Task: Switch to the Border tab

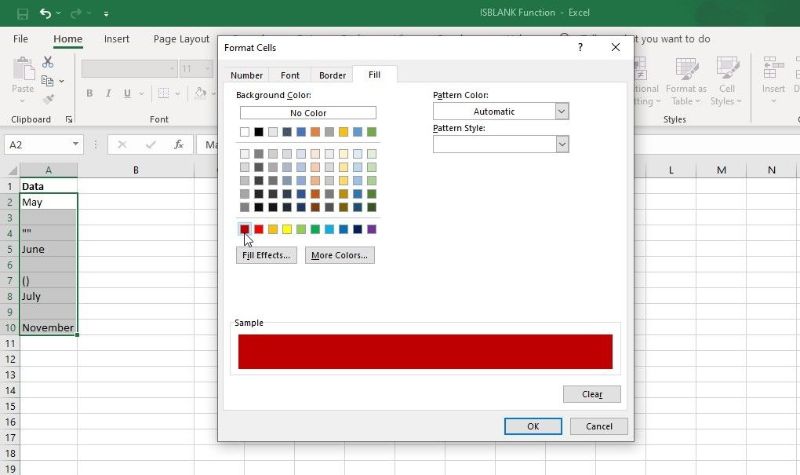Action: (x=332, y=75)
